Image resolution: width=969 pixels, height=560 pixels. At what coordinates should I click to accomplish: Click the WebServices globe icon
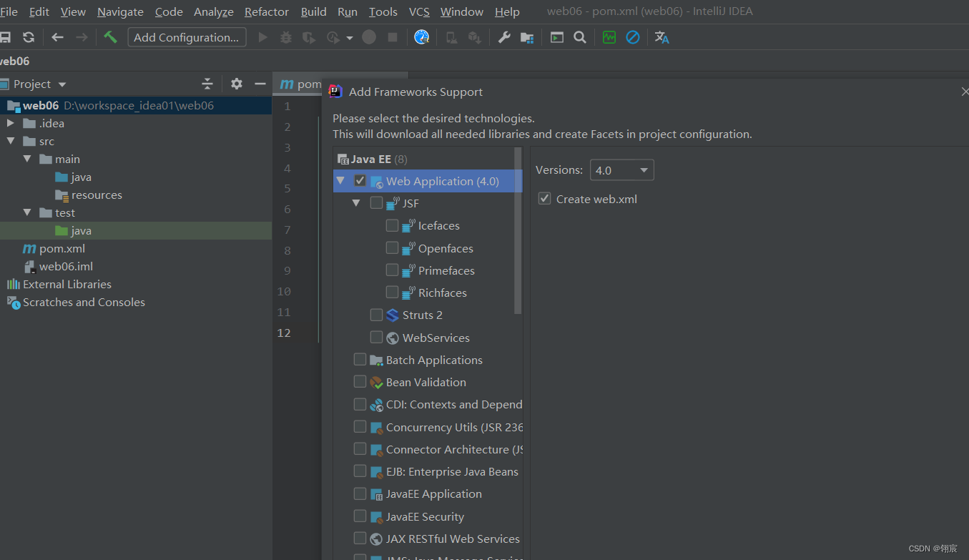(393, 338)
